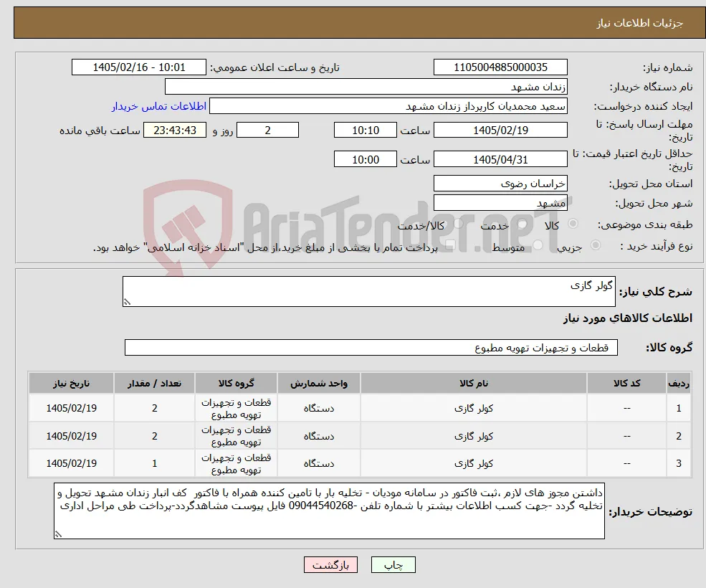Click the شماره نیاز field 1105004885000035
This screenshot has height=588, width=706.
(x=500, y=67)
